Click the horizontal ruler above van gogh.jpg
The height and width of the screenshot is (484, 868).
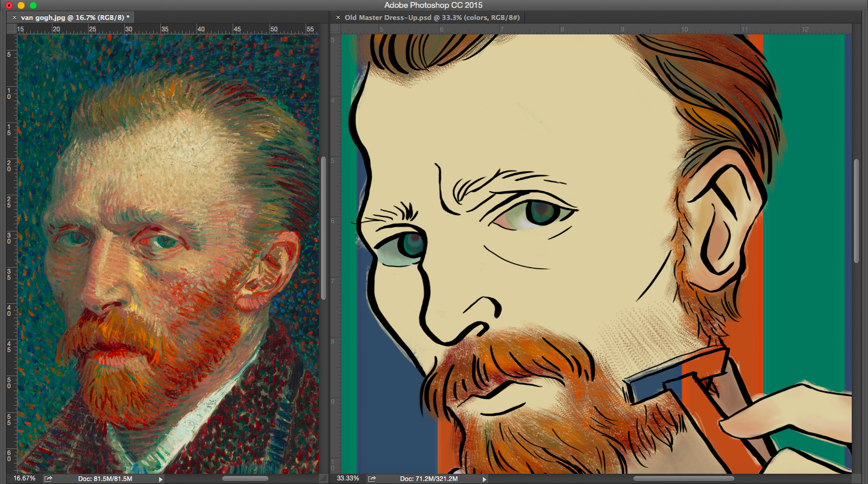[168, 29]
